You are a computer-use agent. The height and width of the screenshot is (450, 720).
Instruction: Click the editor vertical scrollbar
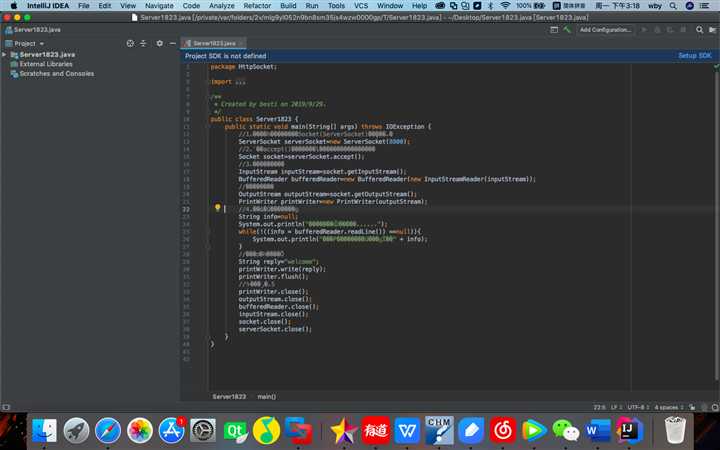717,227
